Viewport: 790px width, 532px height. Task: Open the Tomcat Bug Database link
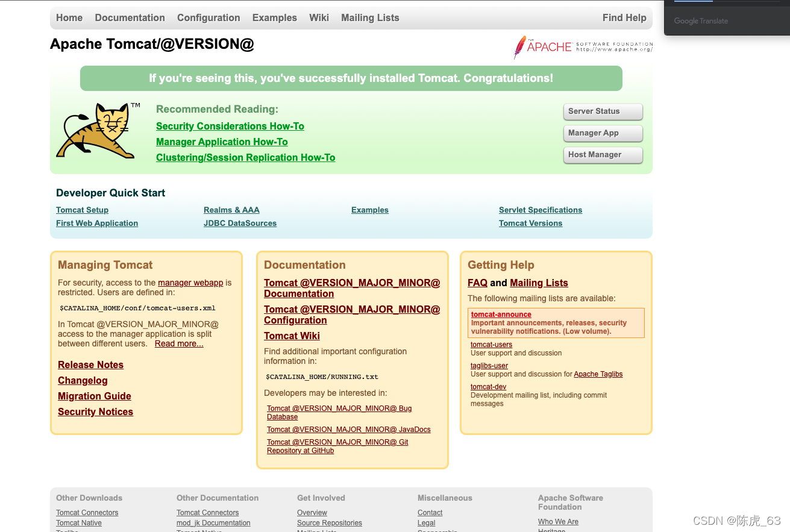[339, 412]
